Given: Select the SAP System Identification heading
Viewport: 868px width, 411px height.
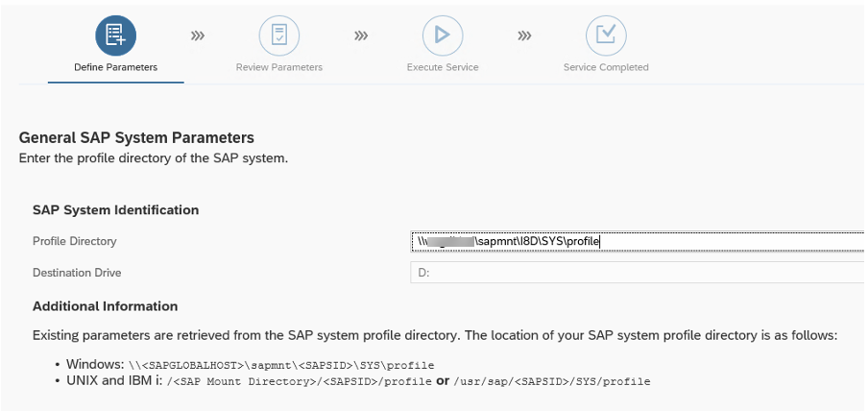Looking at the screenshot, I should tap(115, 209).
